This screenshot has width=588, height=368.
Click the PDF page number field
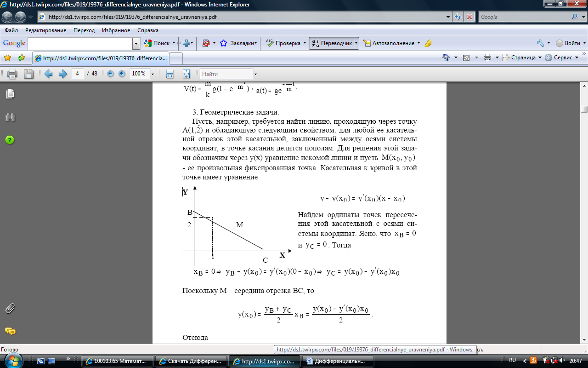click(78, 74)
